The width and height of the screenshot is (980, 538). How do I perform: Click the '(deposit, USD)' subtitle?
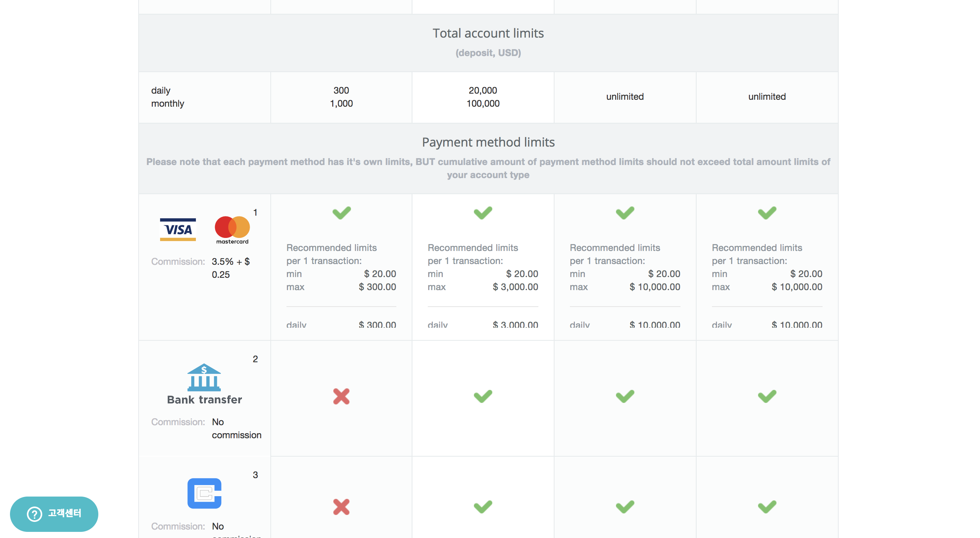click(x=488, y=53)
